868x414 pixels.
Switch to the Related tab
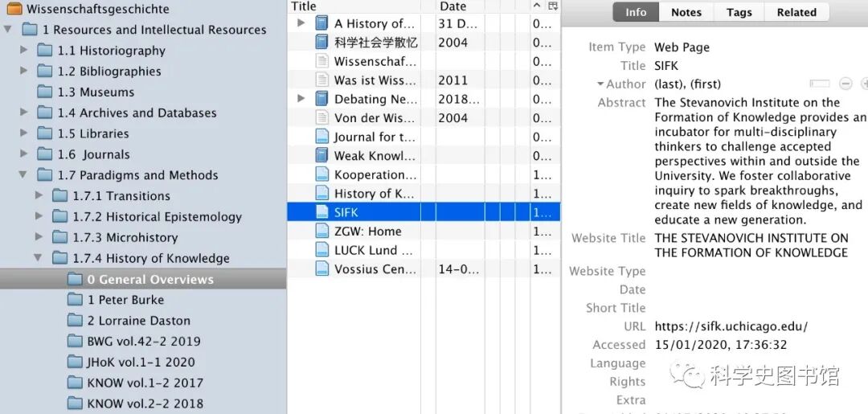(796, 12)
